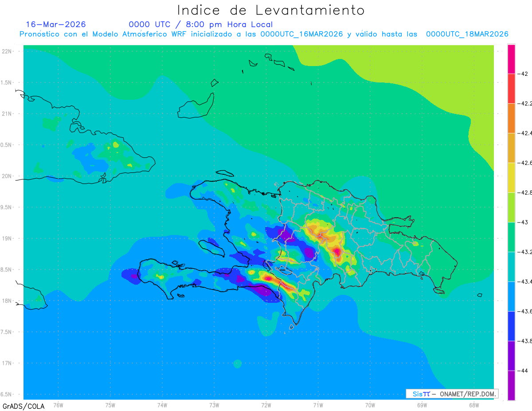
Task: Select the '75W' longitude label
Action: click(110, 405)
